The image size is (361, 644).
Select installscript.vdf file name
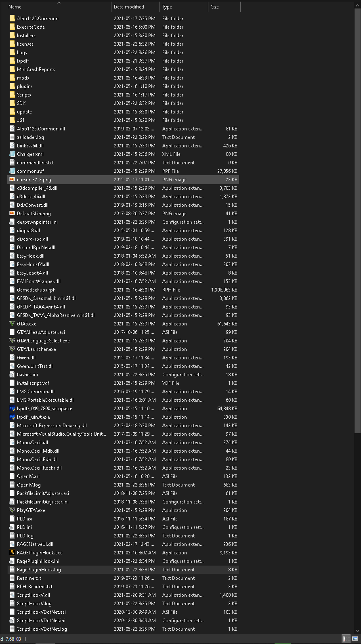pos(33,383)
